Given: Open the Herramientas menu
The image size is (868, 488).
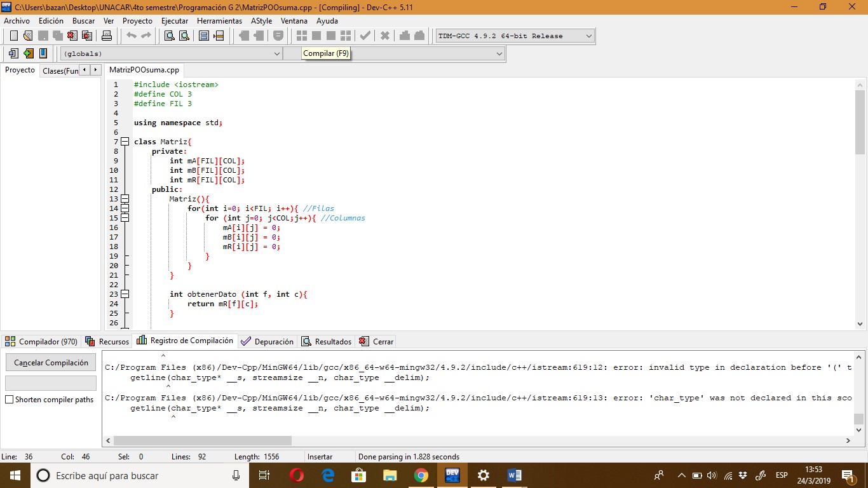Looking at the screenshot, I should click(x=219, y=21).
